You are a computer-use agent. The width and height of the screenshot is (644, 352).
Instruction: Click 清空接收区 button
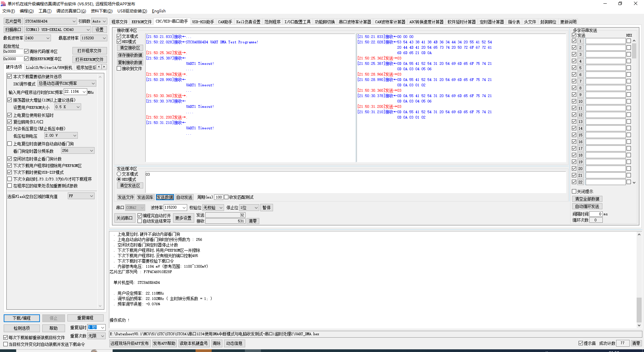[130, 48]
